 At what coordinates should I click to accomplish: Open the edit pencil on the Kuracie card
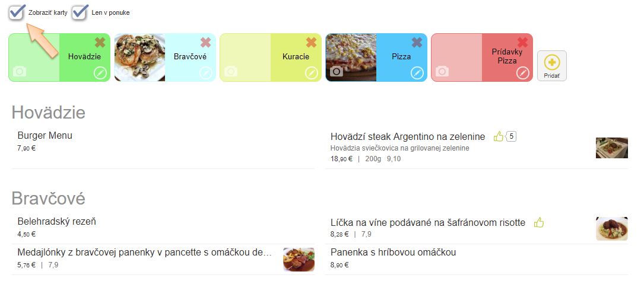[x=312, y=74]
